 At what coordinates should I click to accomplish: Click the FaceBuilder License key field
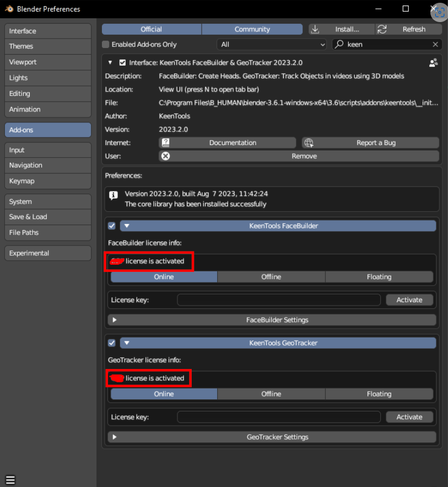click(279, 299)
